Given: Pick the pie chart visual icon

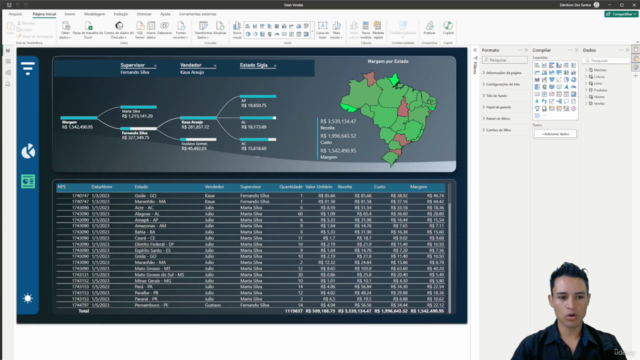Looking at the screenshot, I should coord(567,80).
